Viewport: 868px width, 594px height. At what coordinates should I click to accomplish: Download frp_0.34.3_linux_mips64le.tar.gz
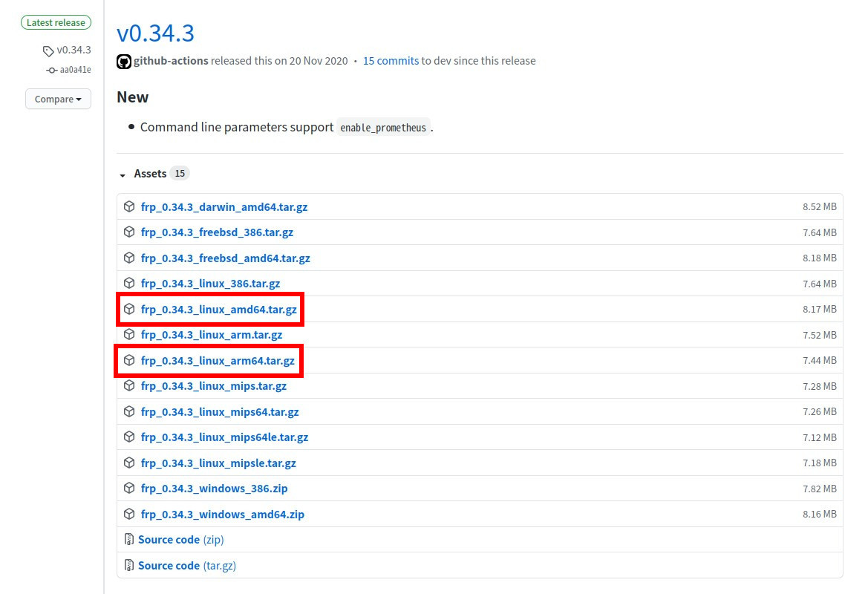point(224,437)
